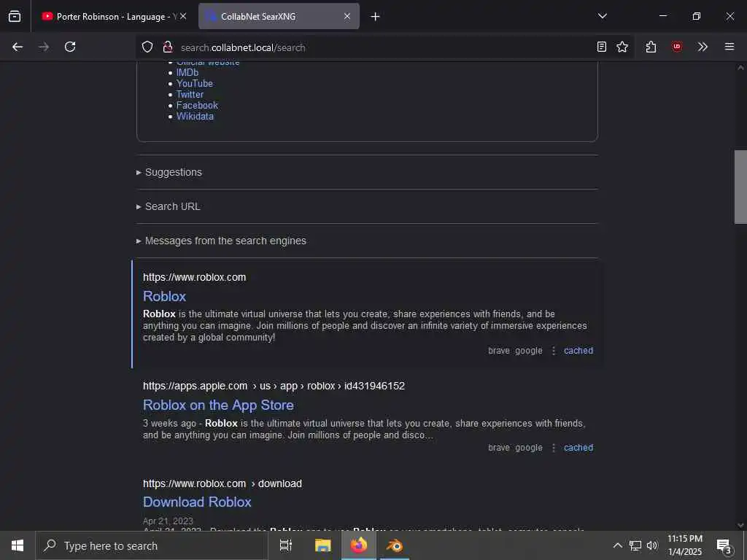Image resolution: width=747 pixels, height=560 pixels.
Task: Go back to the previous page
Action: (18, 47)
